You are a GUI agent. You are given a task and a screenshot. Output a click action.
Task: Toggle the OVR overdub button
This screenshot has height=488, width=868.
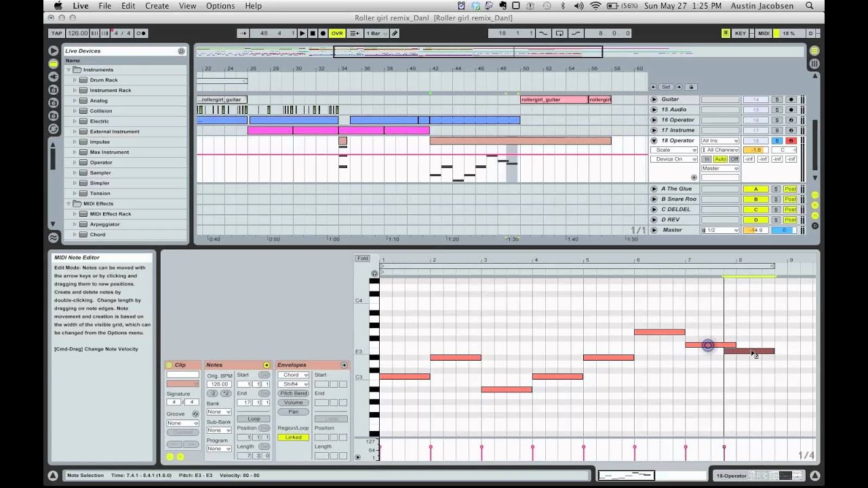(x=337, y=33)
